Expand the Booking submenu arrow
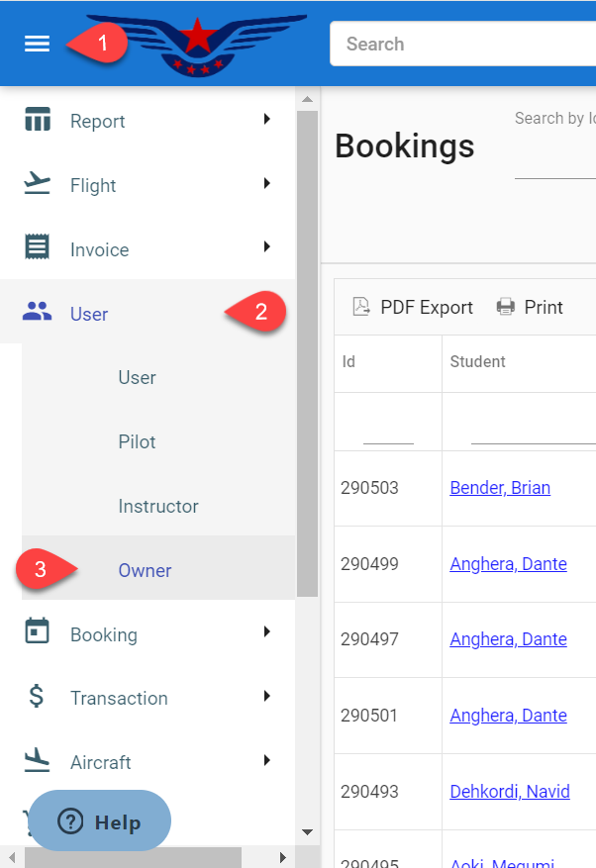The image size is (596, 868). tap(266, 632)
